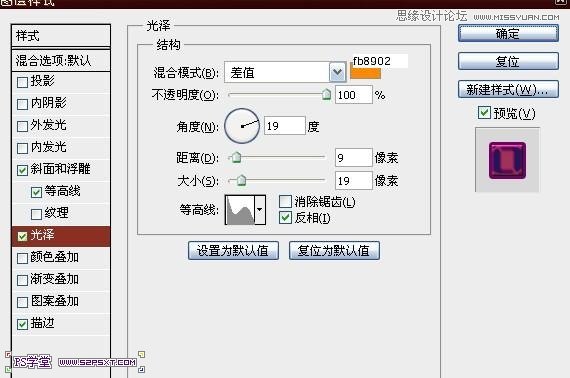Enable the 投影 checkbox

(22, 82)
